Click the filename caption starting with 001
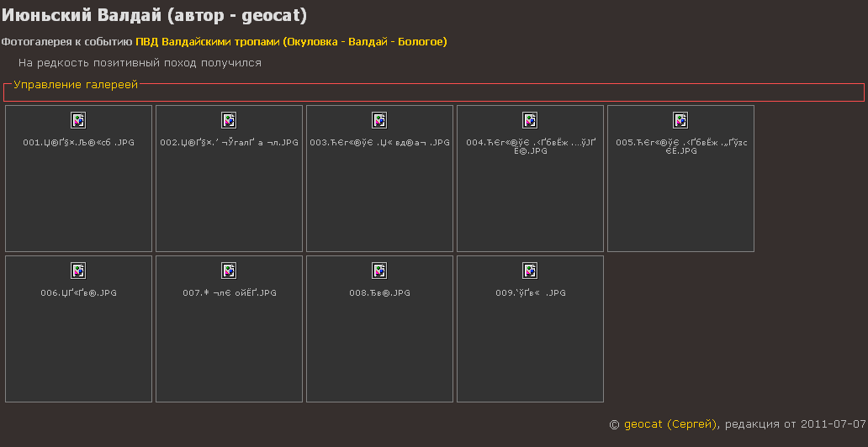The image size is (868, 447). (78, 143)
